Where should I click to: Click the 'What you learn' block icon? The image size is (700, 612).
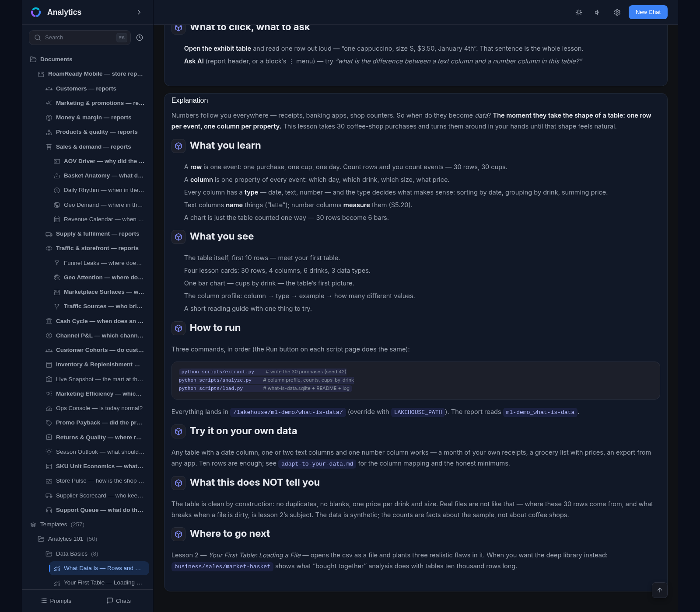tap(178, 146)
